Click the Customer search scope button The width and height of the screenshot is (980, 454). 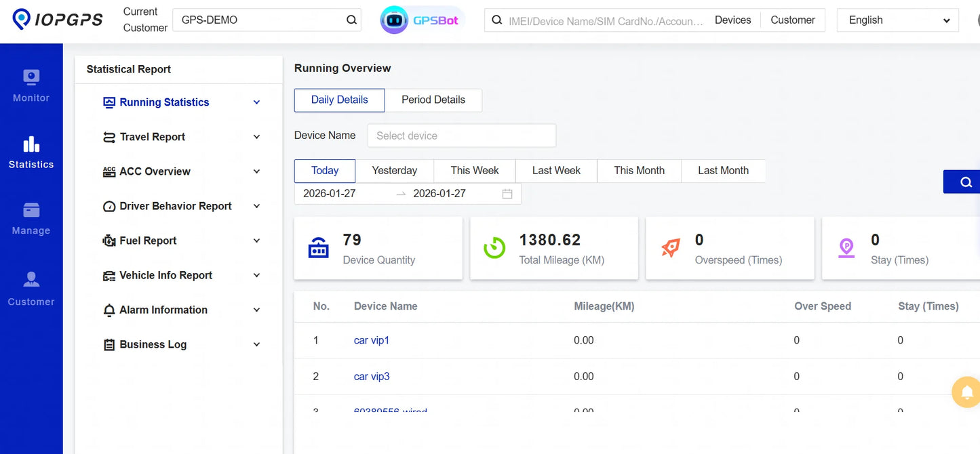[793, 20]
